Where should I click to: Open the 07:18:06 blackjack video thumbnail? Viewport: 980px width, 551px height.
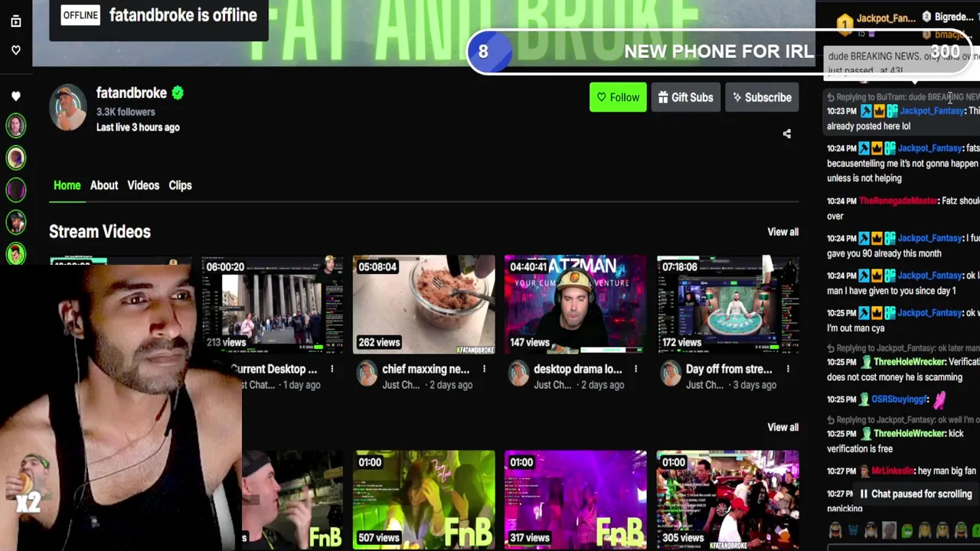[727, 305]
